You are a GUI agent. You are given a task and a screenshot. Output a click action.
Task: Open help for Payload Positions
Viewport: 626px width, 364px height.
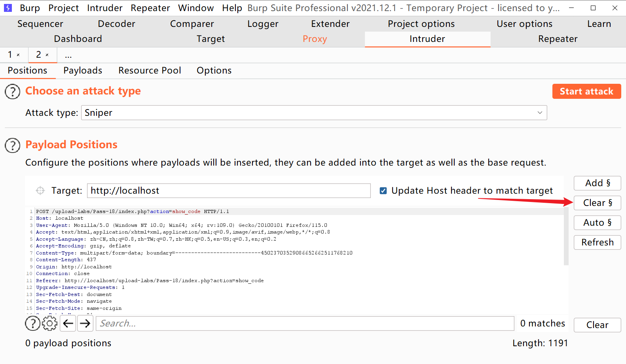tap(12, 145)
